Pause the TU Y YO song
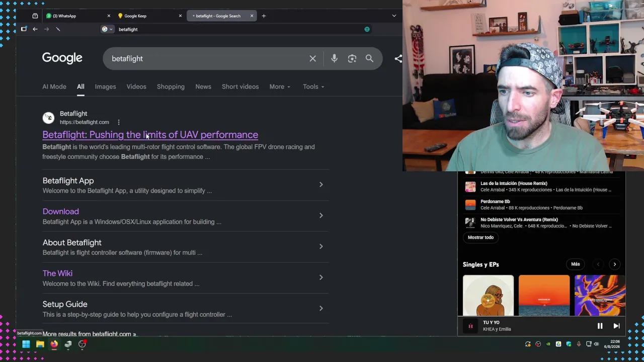The width and height of the screenshot is (644, 362). click(600, 326)
